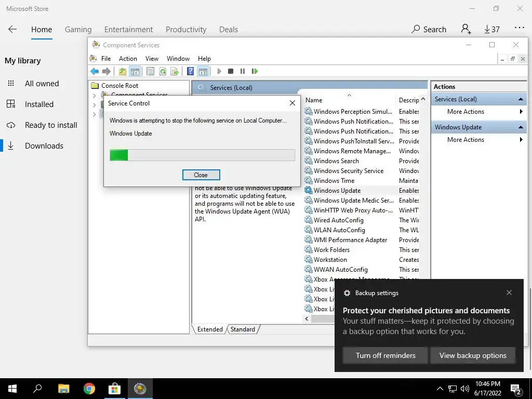Toggle the Show/Hide Console Tree toolbar icon

(x=135, y=71)
